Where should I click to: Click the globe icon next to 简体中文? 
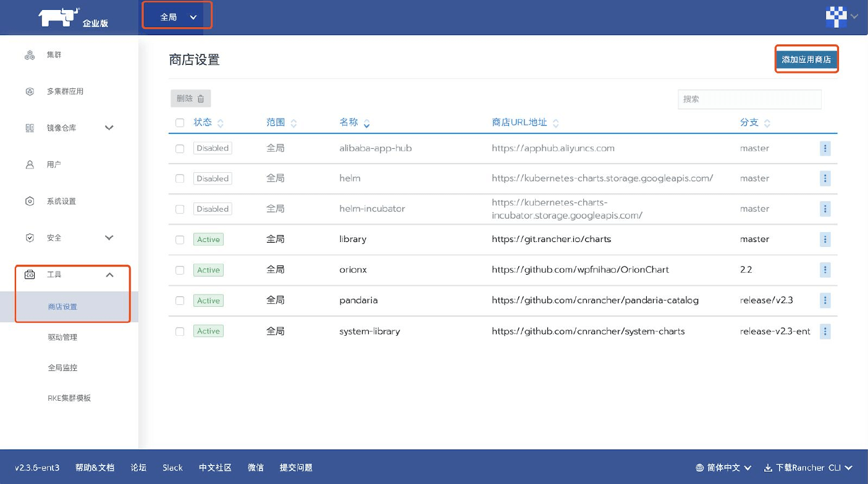[701, 467]
